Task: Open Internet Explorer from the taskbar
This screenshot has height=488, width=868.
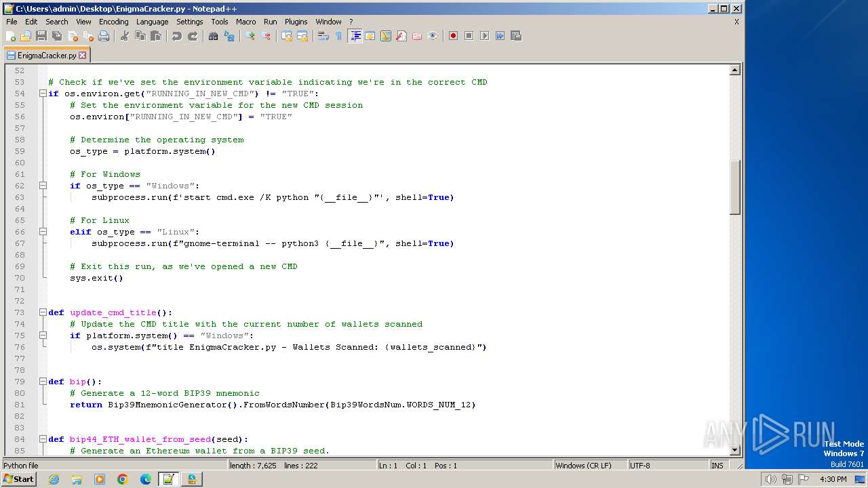Action: click(x=54, y=479)
